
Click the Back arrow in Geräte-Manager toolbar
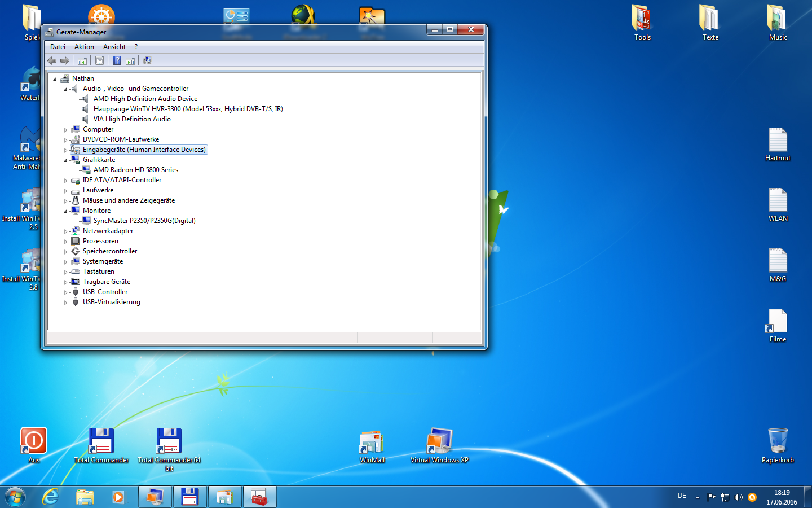52,60
